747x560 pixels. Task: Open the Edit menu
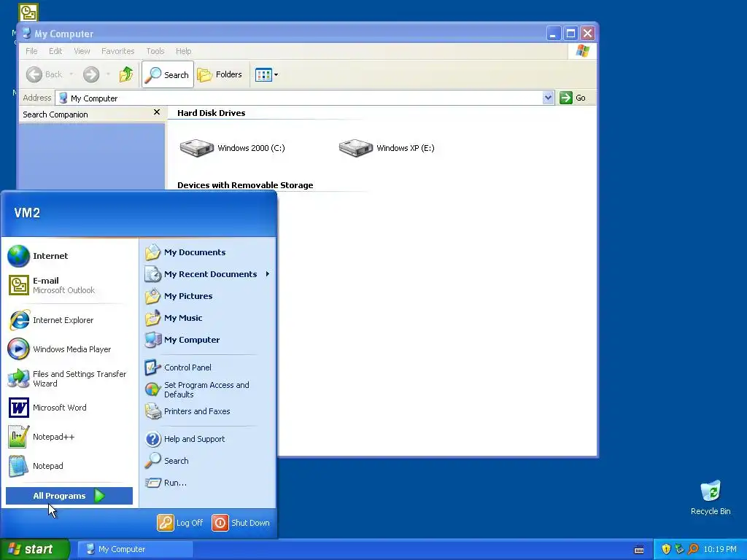pyautogui.click(x=55, y=51)
